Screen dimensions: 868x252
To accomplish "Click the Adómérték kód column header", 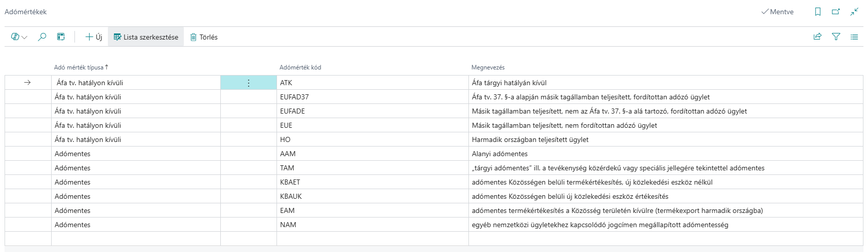I will click(300, 67).
